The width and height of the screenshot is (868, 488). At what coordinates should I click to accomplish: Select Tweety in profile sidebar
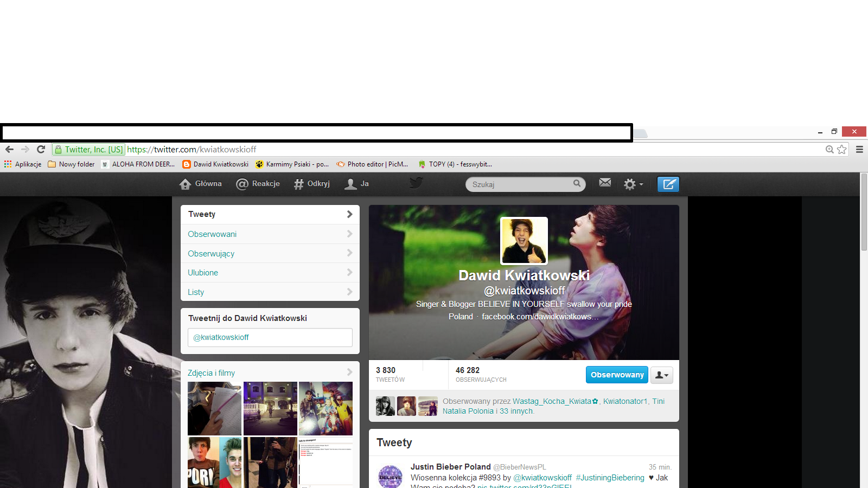[x=270, y=214]
